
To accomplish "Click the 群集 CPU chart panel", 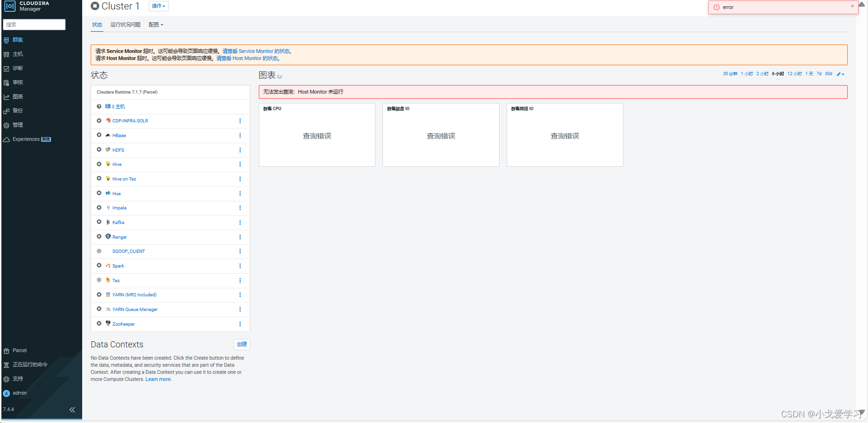I will point(317,135).
